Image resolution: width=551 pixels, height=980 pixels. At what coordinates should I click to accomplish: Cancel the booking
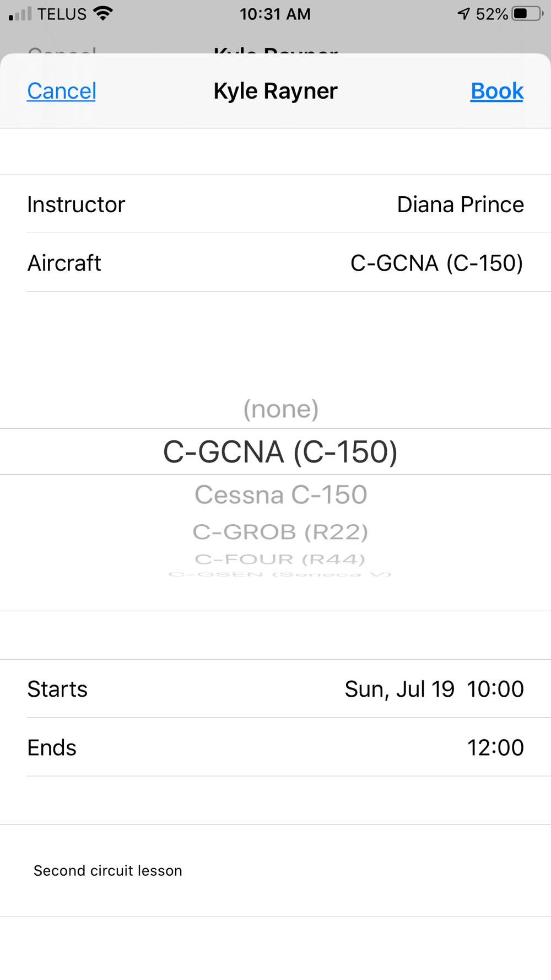[62, 91]
